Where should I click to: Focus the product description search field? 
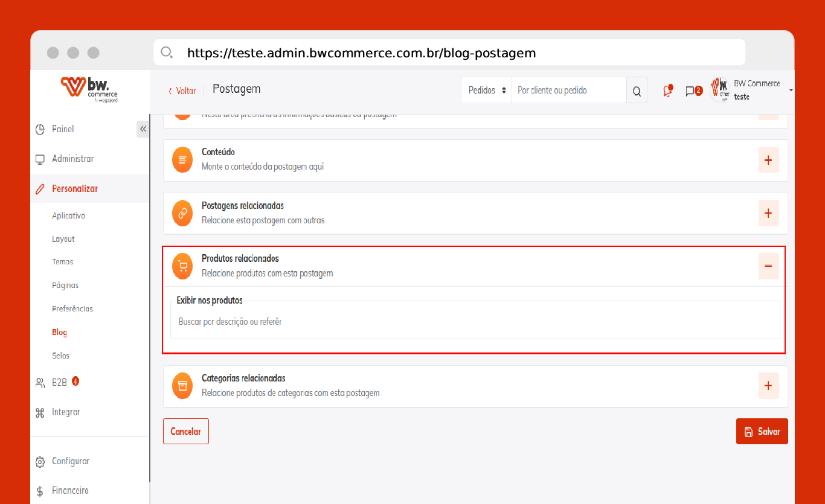[475, 322]
